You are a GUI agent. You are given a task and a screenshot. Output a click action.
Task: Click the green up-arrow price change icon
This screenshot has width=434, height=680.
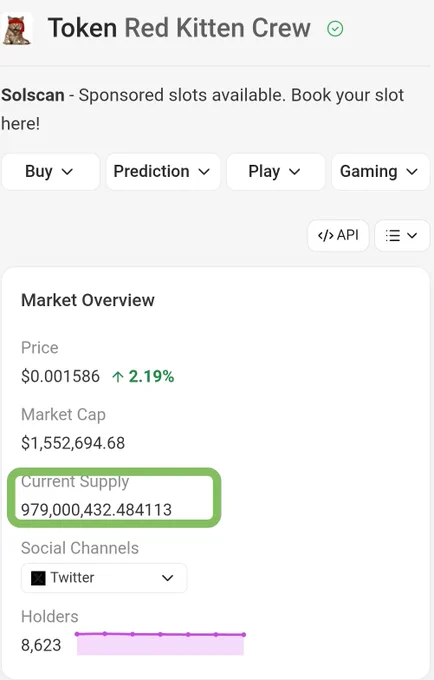(117, 376)
